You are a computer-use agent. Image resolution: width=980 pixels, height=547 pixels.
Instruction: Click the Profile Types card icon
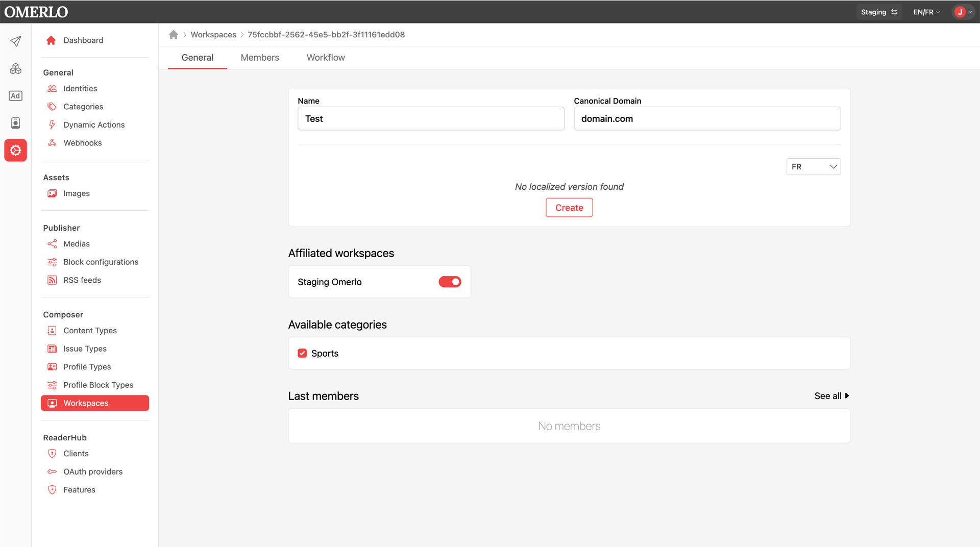(x=52, y=367)
